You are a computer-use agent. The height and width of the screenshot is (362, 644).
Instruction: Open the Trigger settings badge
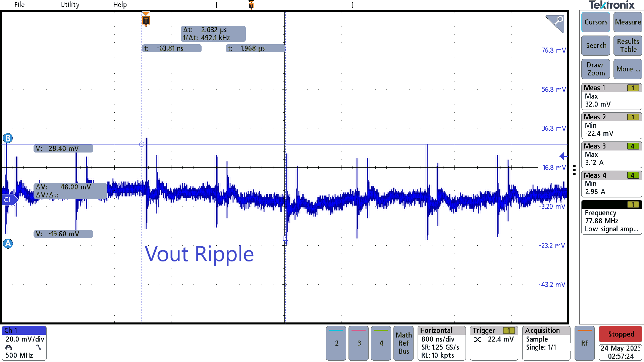[493, 339]
